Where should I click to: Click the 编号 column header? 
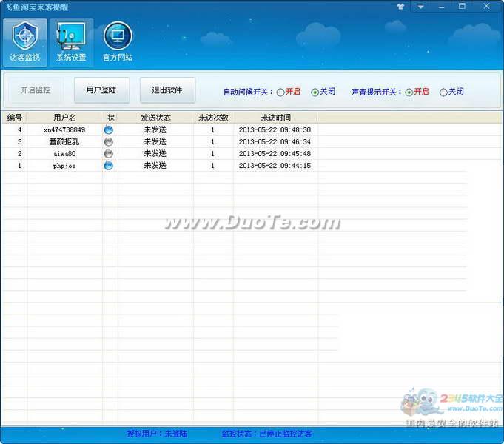(15, 118)
